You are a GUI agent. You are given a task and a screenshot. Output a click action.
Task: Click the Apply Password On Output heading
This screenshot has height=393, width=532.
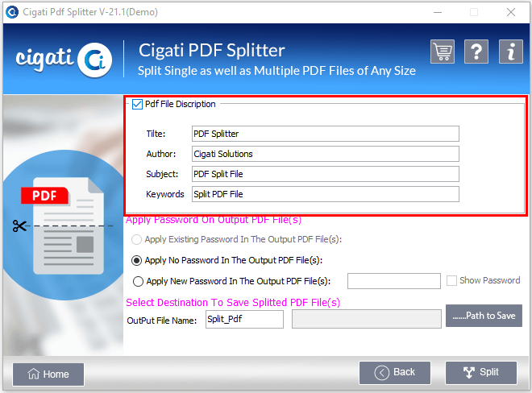214,220
